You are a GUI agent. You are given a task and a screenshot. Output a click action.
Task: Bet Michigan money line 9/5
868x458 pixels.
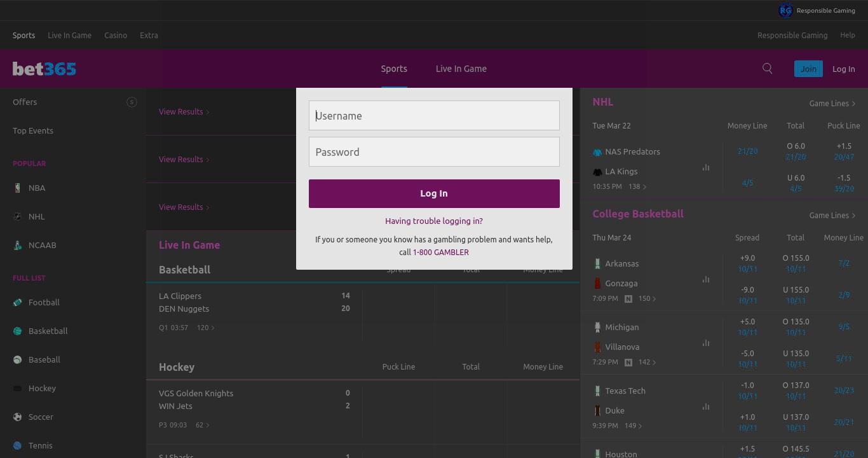[844, 327]
